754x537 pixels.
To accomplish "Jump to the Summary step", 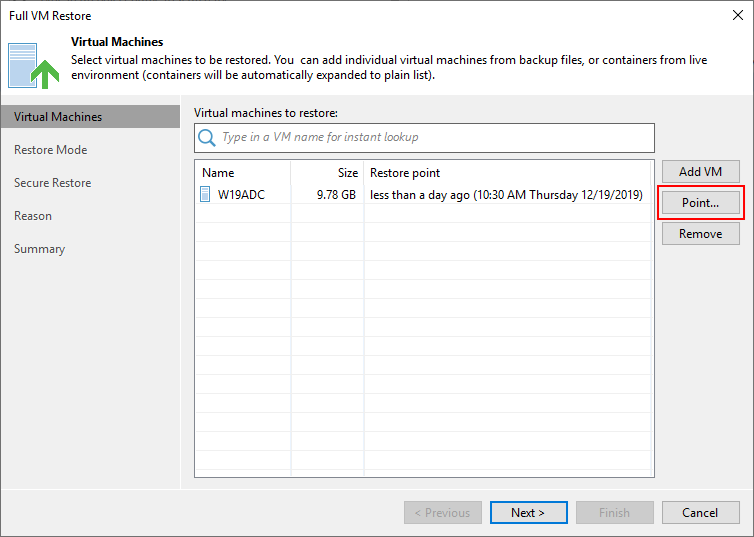I will click(40, 249).
